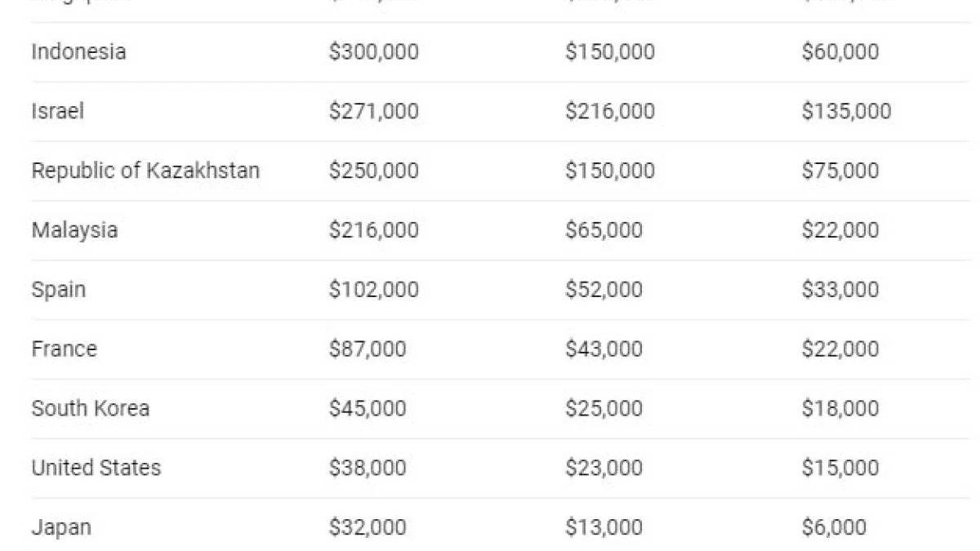The width and height of the screenshot is (980, 551).
Task: Select the $6,000 amount for Japan
Action: click(833, 527)
